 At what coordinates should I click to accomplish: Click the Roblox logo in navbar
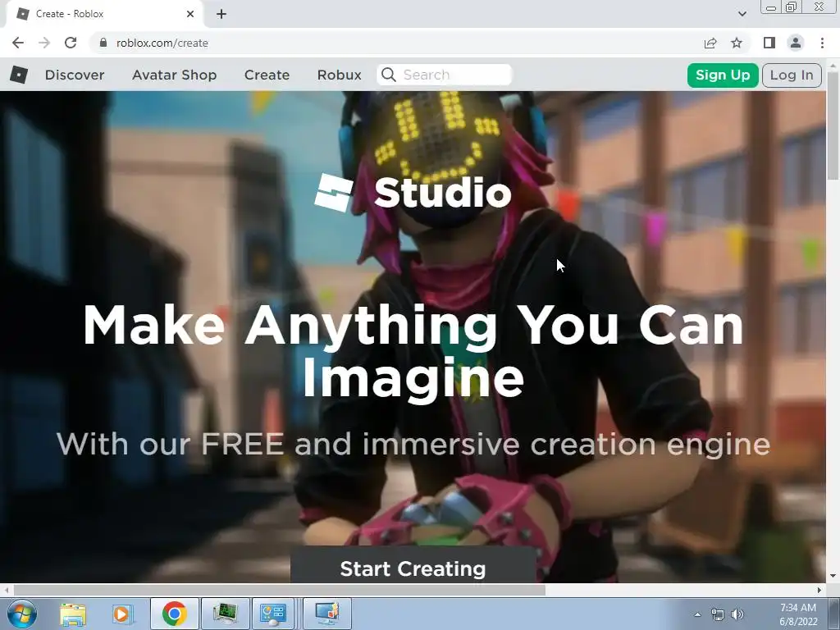(19, 75)
